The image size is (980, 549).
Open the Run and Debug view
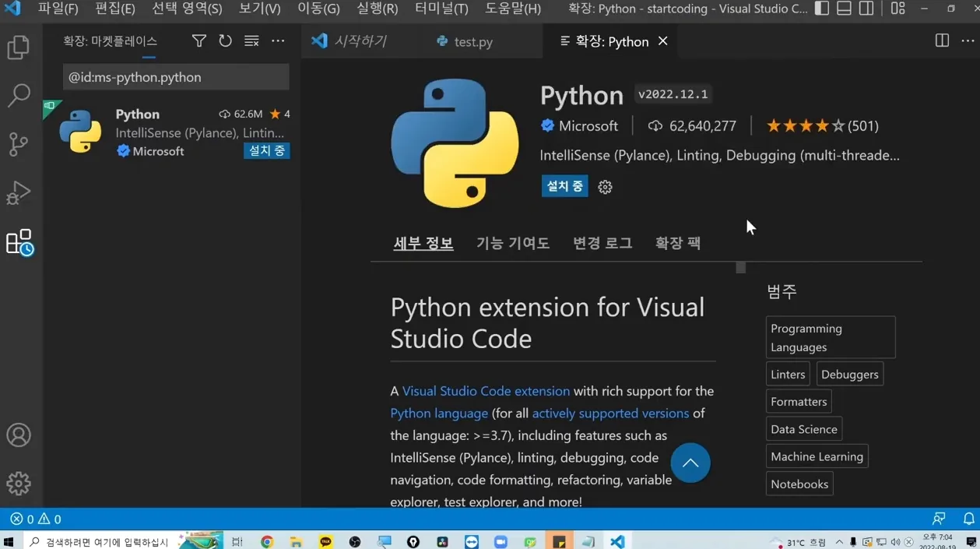(x=19, y=192)
